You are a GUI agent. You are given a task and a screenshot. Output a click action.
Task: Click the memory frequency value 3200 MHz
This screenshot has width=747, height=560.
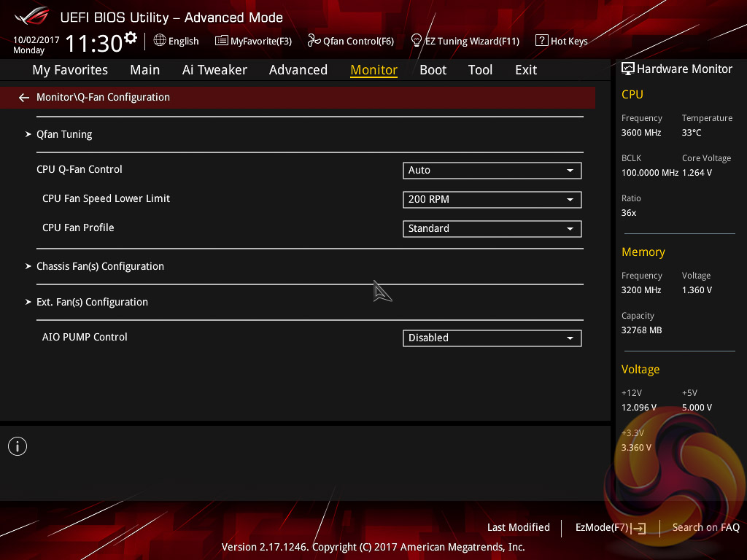641,290
